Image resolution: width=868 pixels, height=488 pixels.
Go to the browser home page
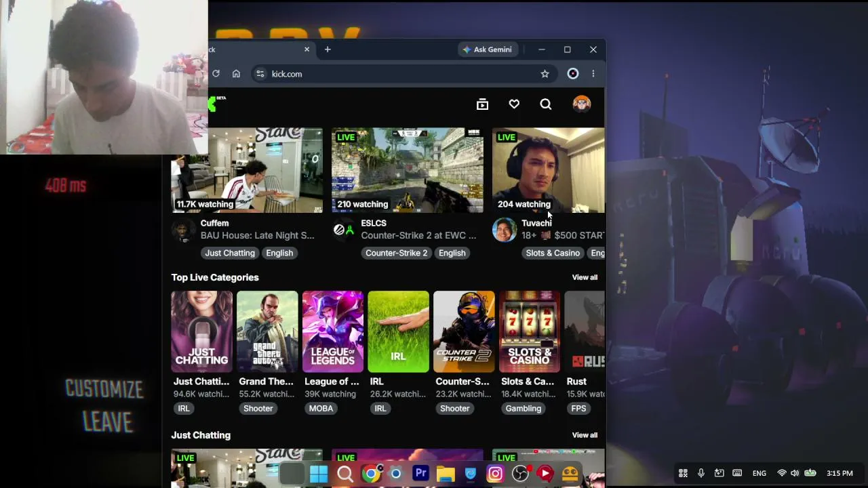coord(236,74)
